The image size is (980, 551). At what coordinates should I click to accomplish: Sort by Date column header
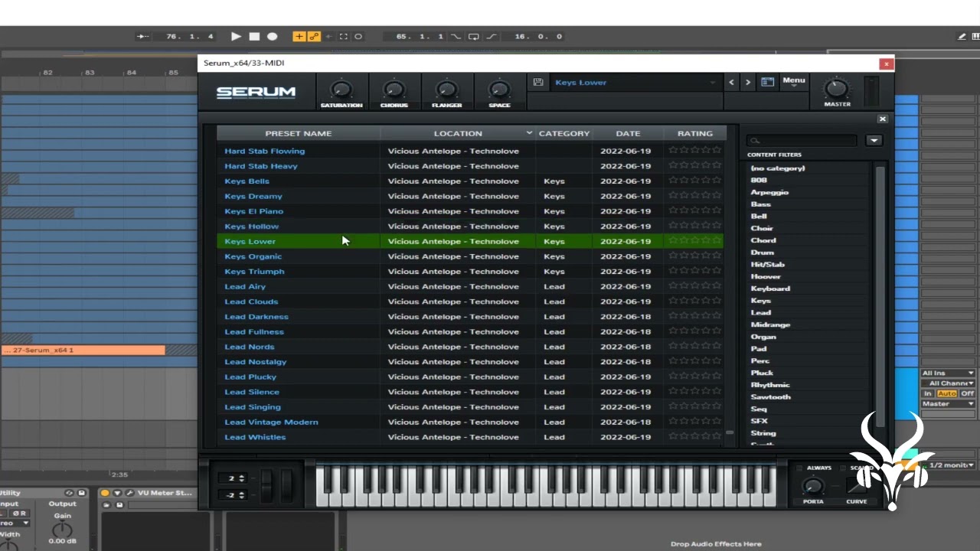[x=628, y=133]
